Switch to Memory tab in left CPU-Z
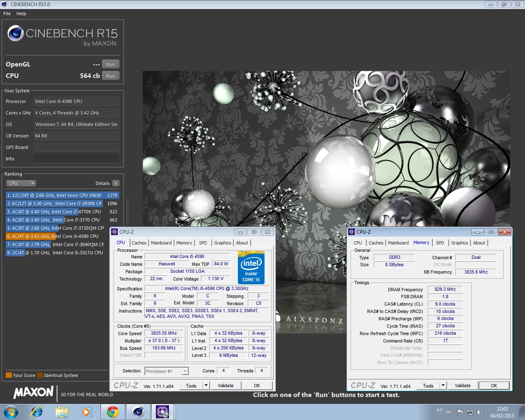The height and width of the screenshot is (420, 525). pyautogui.click(x=184, y=243)
